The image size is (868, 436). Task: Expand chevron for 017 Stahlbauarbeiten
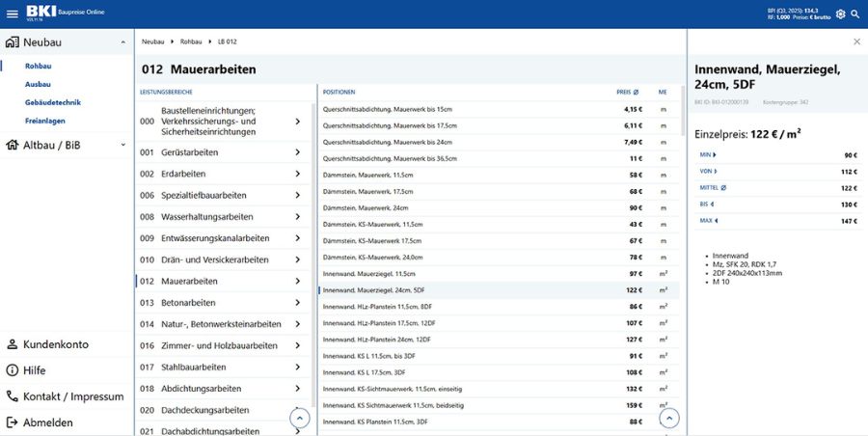(x=298, y=367)
